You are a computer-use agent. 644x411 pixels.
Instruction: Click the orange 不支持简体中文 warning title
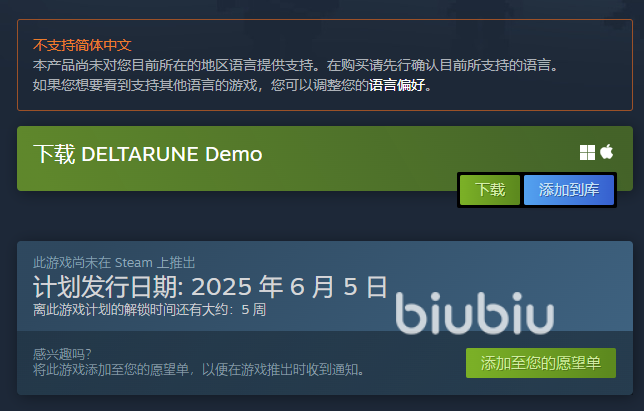tap(82, 45)
